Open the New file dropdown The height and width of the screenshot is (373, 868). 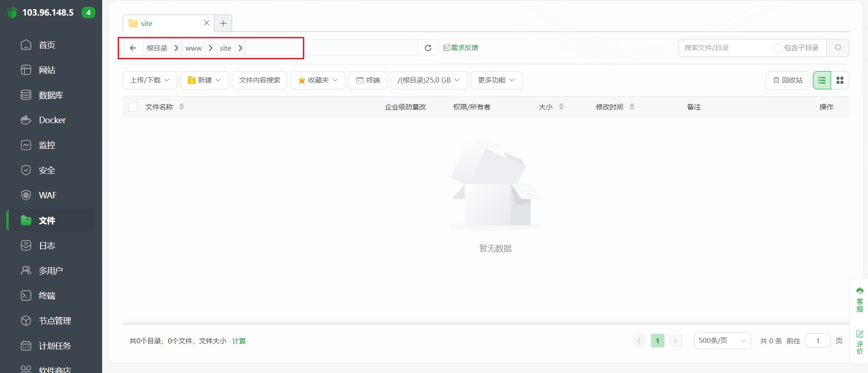click(204, 80)
